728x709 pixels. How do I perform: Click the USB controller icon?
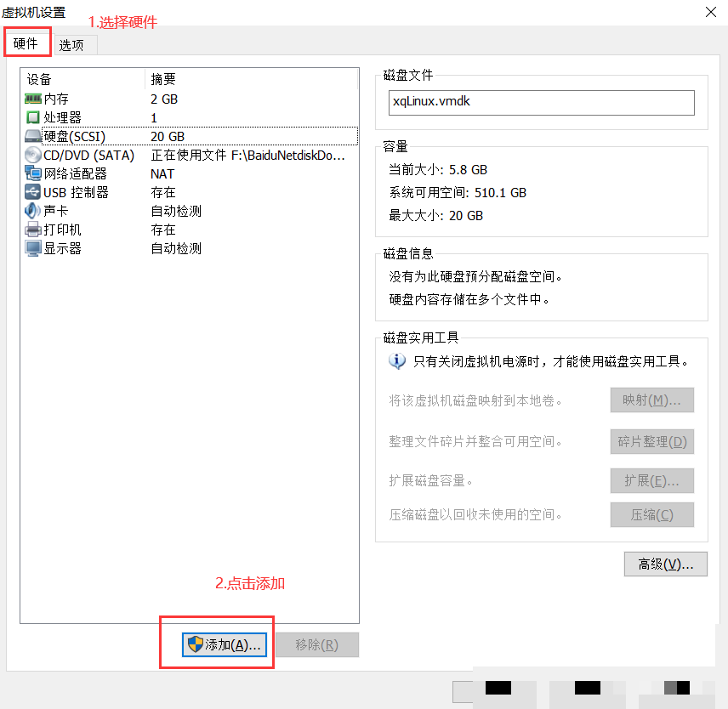(x=32, y=192)
